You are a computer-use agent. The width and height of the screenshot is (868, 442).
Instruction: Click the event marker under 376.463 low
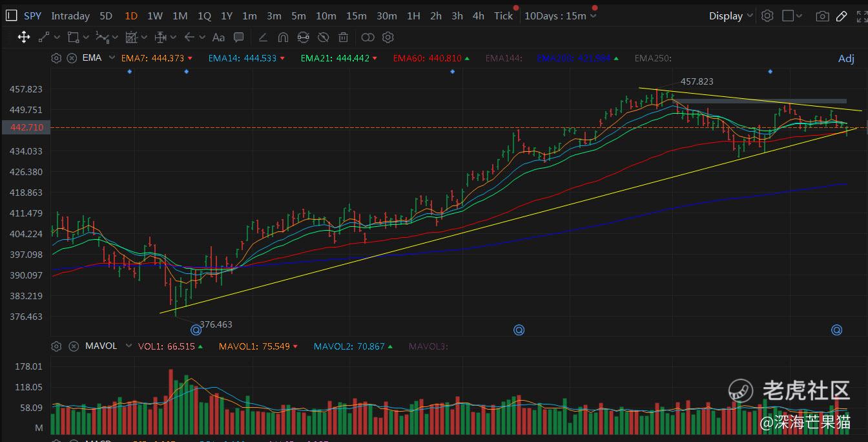(x=196, y=330)
